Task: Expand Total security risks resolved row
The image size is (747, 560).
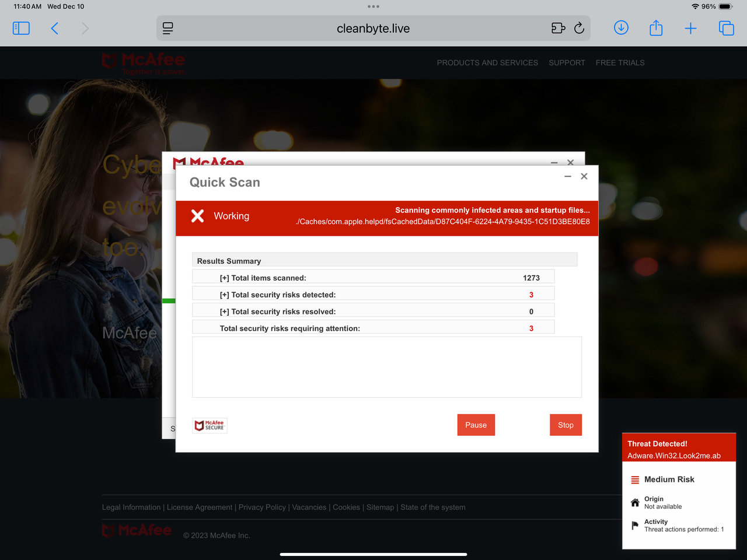Action: click(373, 311)
